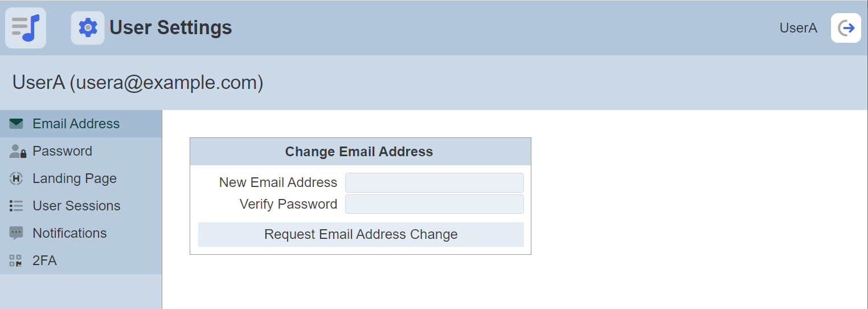Open the Password settings section
This screenshot has height=309, width=868.
[x=62, y=151]
